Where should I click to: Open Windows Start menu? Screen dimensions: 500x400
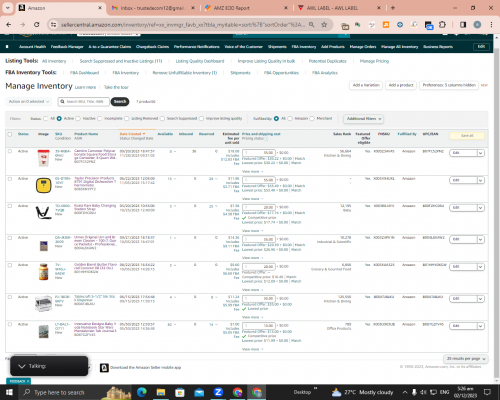9,392
